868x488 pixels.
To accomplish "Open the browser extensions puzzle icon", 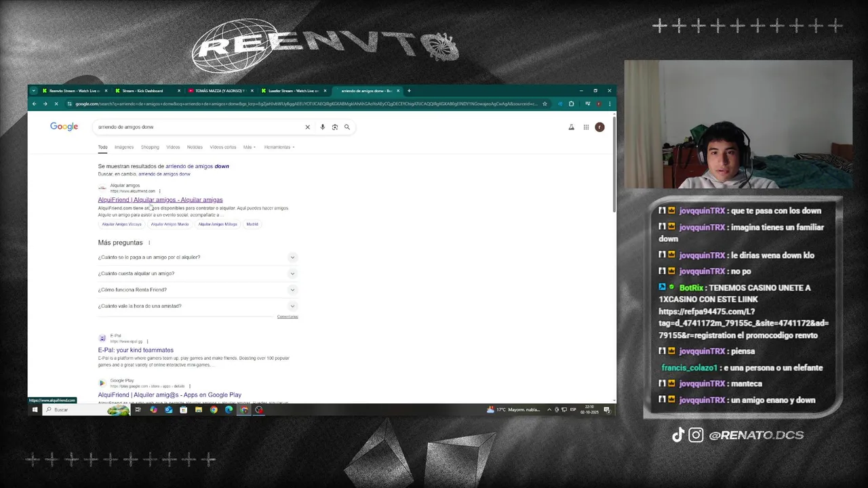I will tap(571, 104).
